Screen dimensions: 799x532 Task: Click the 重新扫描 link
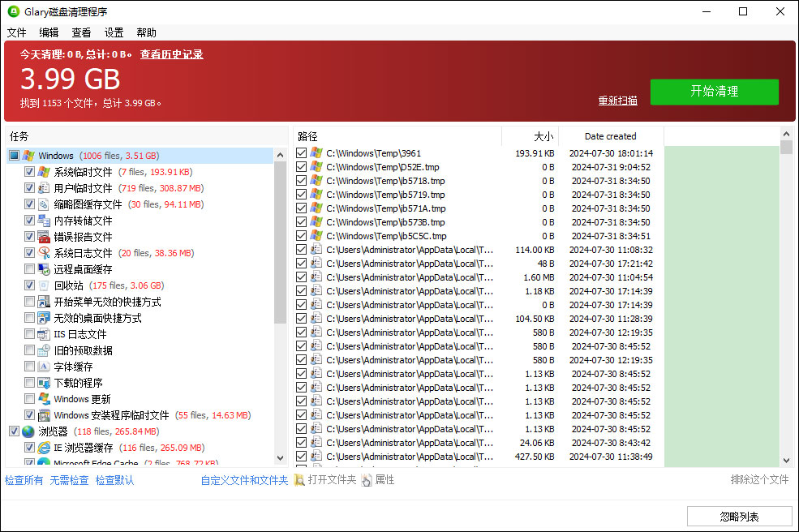click(x=617, y=101)
